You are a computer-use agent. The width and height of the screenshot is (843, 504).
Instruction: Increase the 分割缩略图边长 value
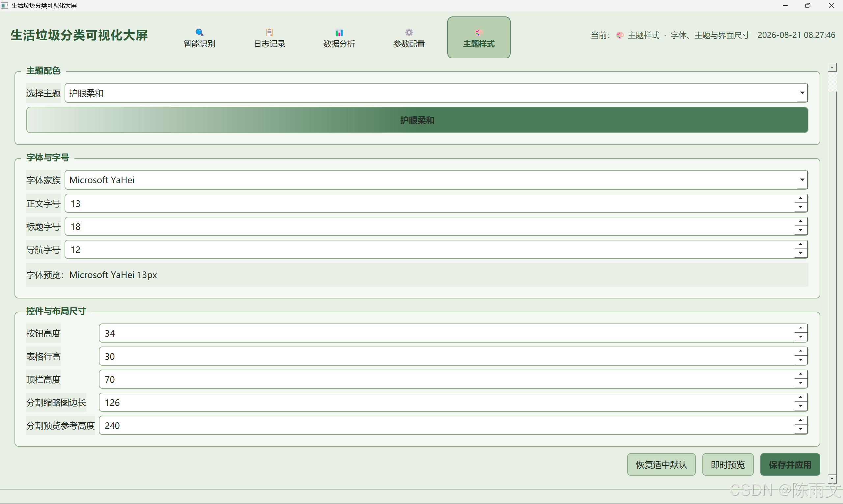pos(801,398)
